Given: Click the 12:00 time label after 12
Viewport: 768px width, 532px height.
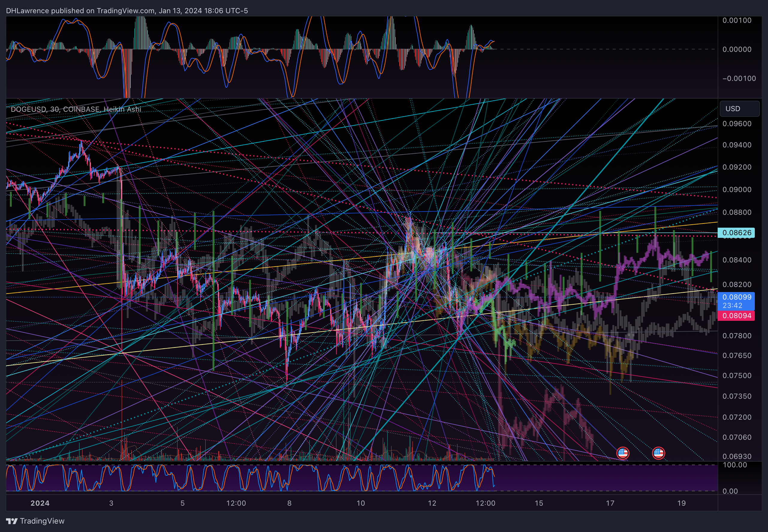Looking at the screenshot, I should click(x=486, y=503).
